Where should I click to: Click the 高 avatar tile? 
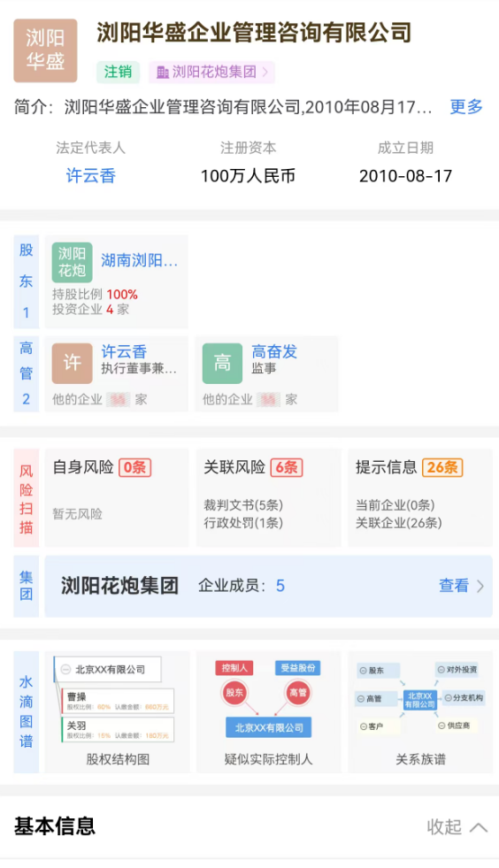click(222, 363)
